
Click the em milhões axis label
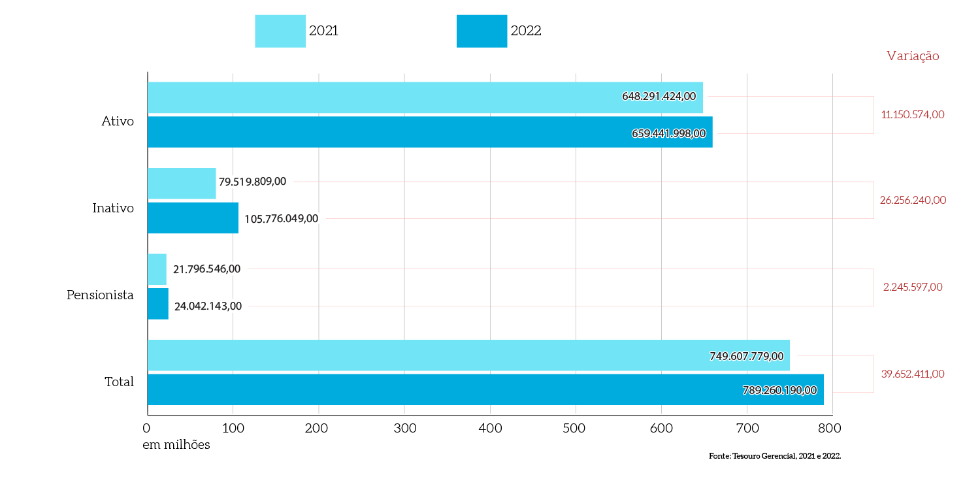[x=176, y=444]
